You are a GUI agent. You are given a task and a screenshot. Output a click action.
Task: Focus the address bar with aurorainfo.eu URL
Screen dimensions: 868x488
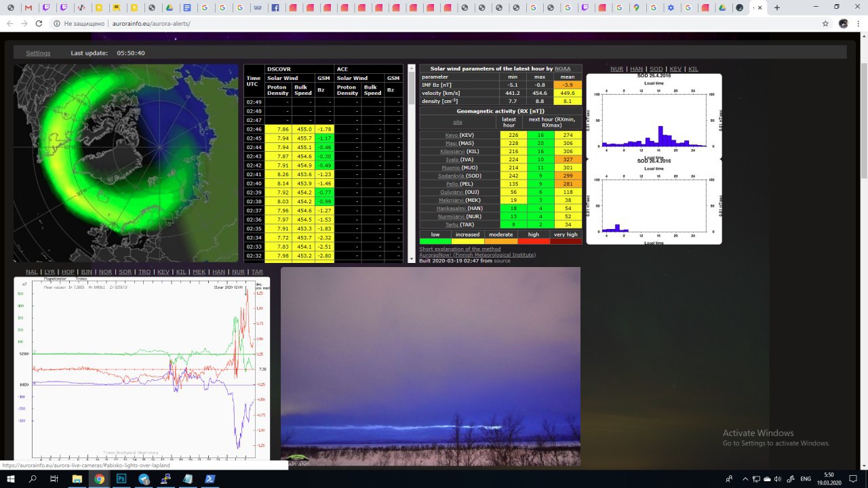(x=434, y=23)
